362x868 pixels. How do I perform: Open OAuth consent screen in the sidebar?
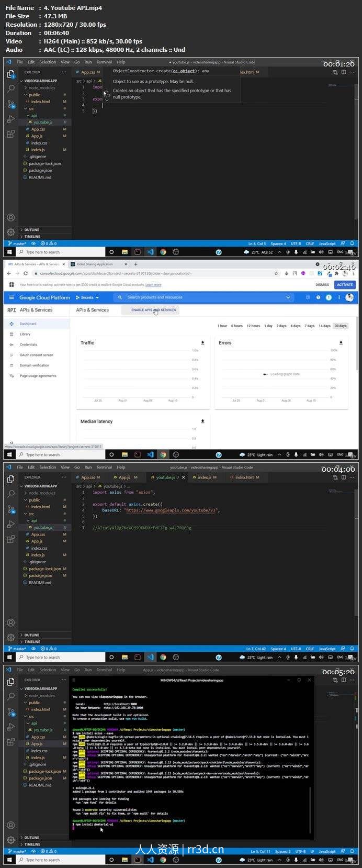[36, 355]
